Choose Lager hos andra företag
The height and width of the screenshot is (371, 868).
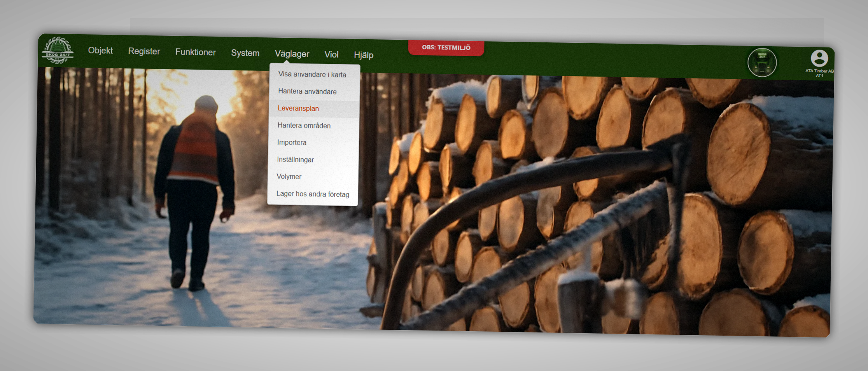312,194
